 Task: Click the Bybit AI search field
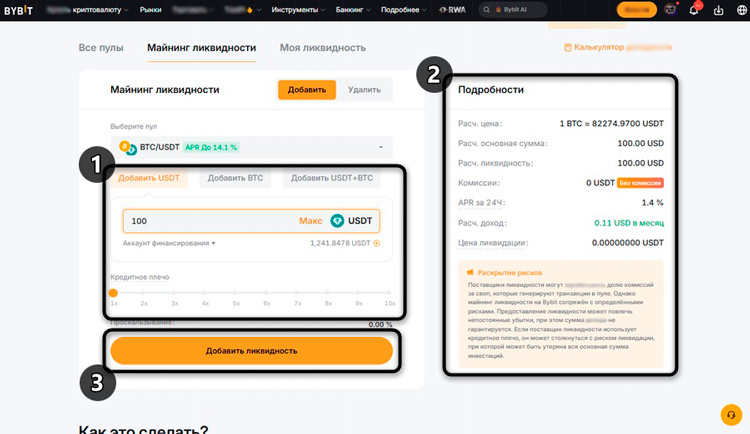[513, 10]
